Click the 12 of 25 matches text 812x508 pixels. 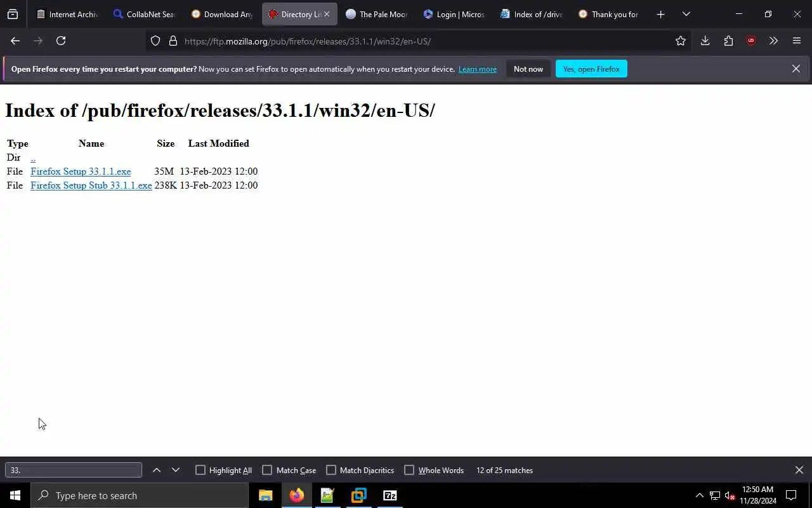coord(504,471)
